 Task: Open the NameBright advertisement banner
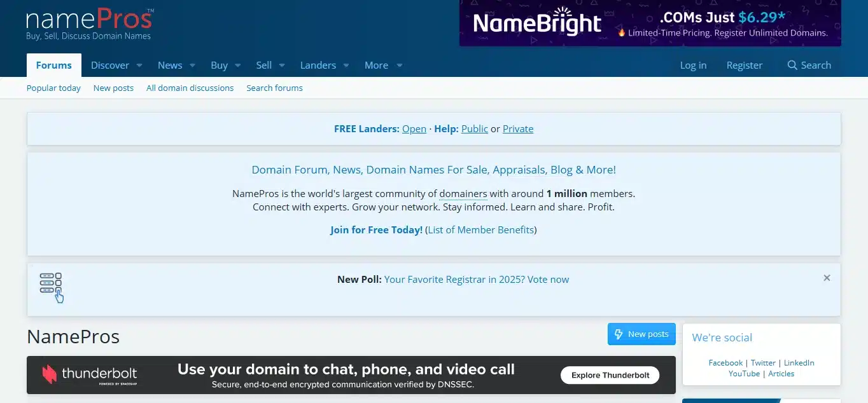point(650,24)
